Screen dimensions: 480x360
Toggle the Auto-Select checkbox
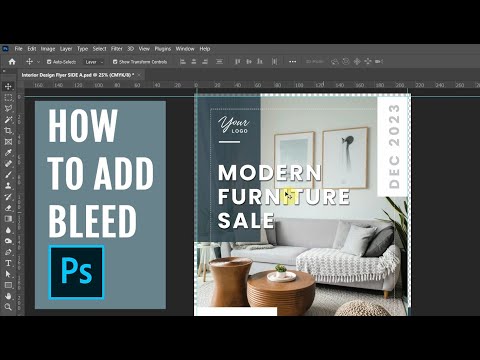point(49,62)
